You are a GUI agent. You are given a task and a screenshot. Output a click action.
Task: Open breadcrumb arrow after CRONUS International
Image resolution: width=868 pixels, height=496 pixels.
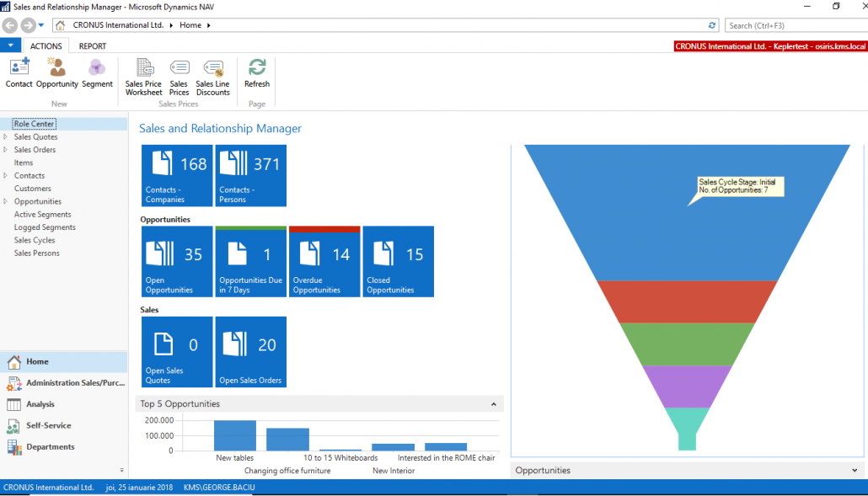coord(171,25)
